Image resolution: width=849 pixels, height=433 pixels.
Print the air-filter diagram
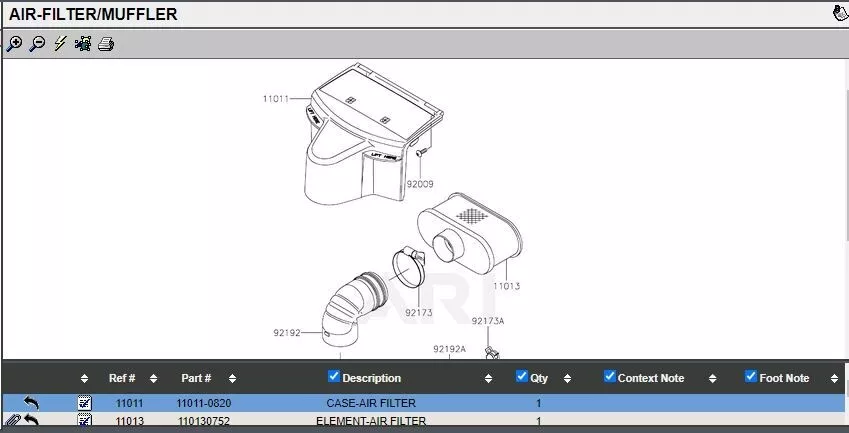pyautogui.click(x=106, y=44)
